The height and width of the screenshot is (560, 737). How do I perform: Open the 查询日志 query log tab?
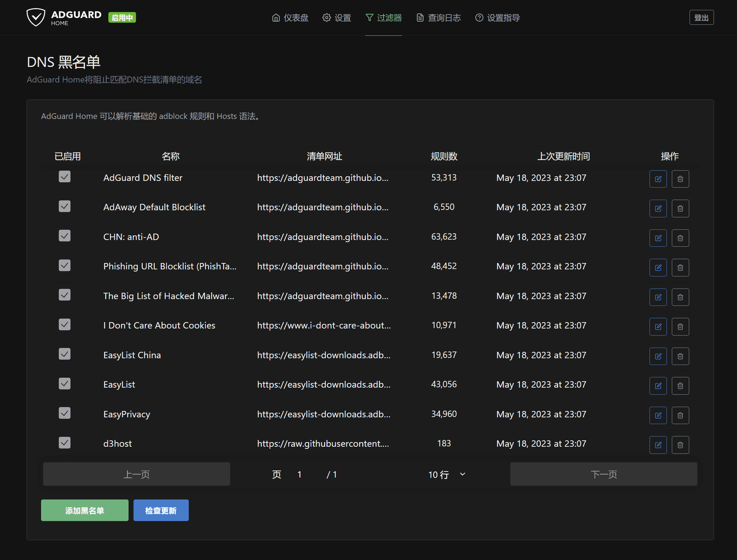click(x=438, y=18)
